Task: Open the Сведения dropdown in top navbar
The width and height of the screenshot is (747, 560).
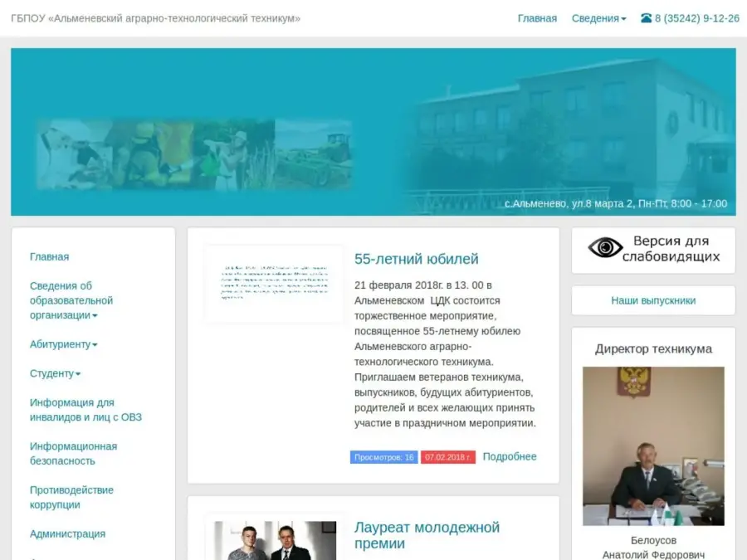Action: point(598,18)
